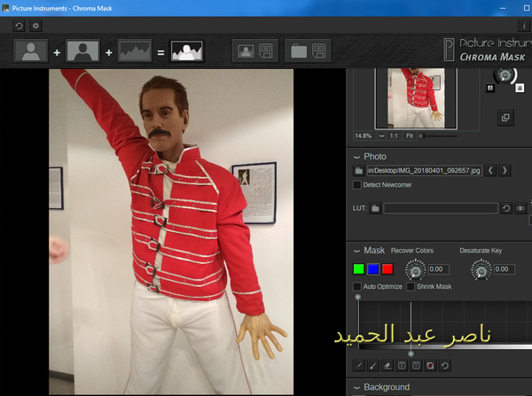Image resolution: width=532 pixels, height=396 pixels.
Task: Enable the Auto Optimize checkbox
Action: pyautogui.click(x=357, y=287)
